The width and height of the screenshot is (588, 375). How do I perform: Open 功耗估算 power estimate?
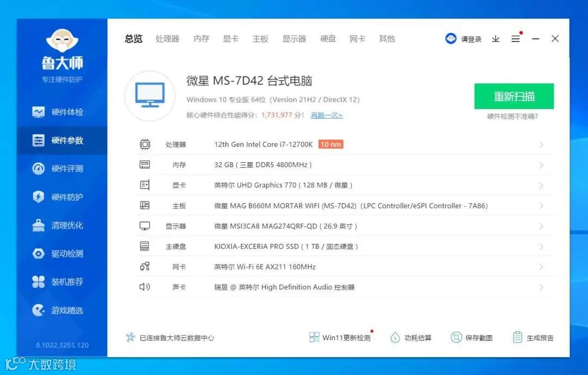(411, 337)
